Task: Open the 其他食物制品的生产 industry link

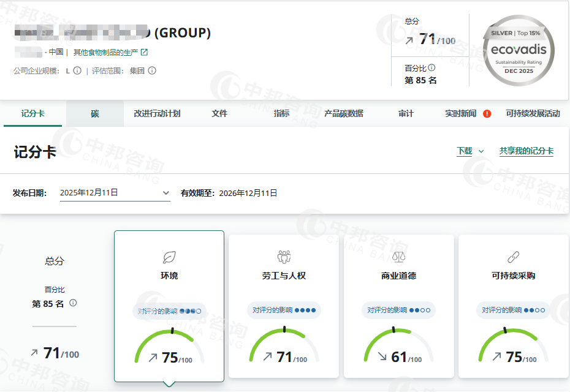Action: click(105, 53)
